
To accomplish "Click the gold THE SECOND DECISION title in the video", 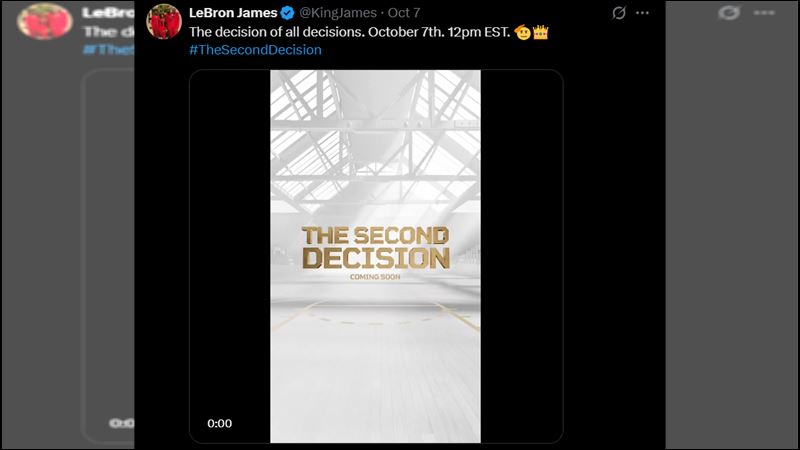I will [x=375, y=247].
